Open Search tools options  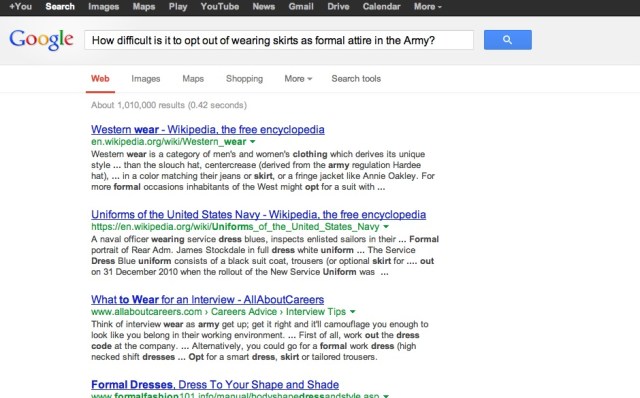356,78
